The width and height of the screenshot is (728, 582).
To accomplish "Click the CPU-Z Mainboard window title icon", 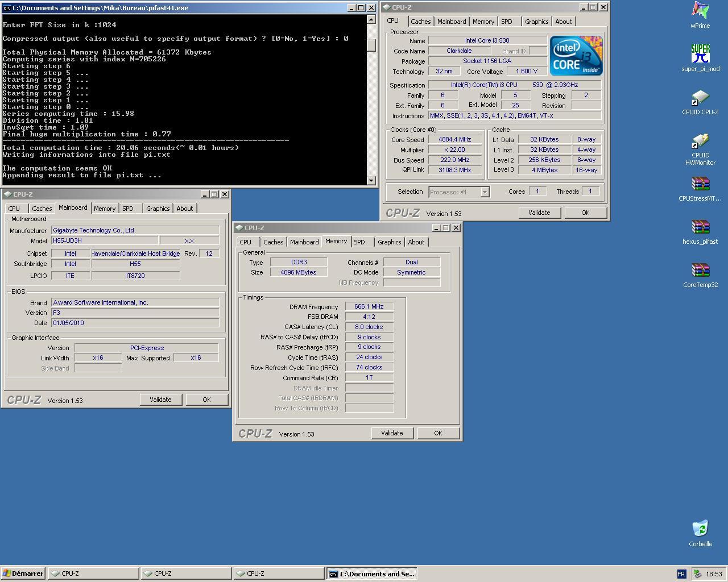I will point(7,194).
